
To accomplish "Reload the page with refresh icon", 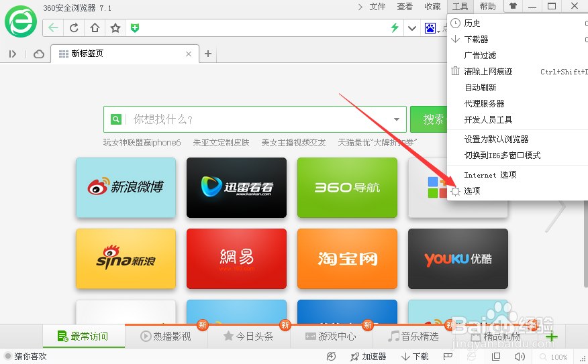I will (x=74, y=27).
